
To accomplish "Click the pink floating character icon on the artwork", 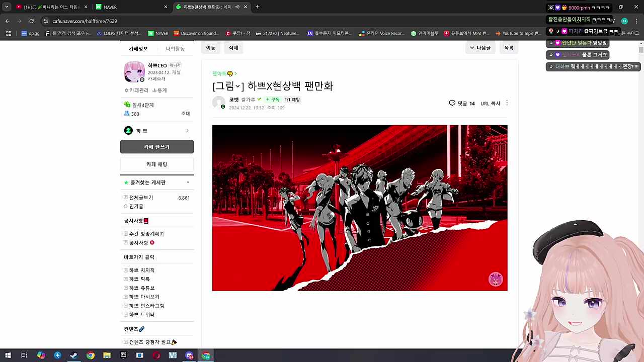I will (496, 280).
